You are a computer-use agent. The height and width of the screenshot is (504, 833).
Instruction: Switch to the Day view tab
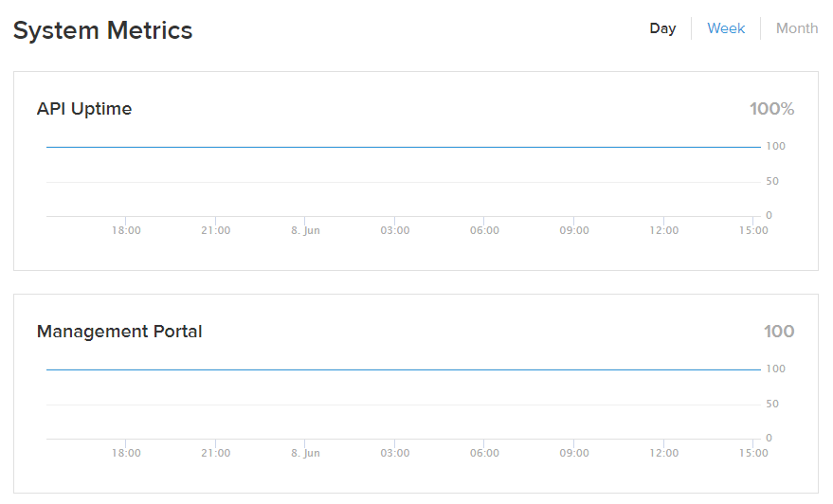[662, 28]
